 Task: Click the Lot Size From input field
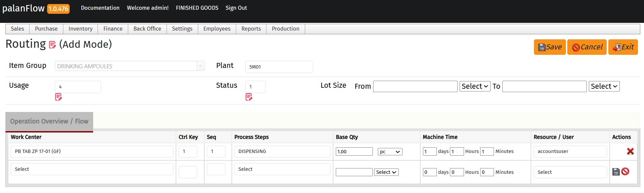(415, 86)
